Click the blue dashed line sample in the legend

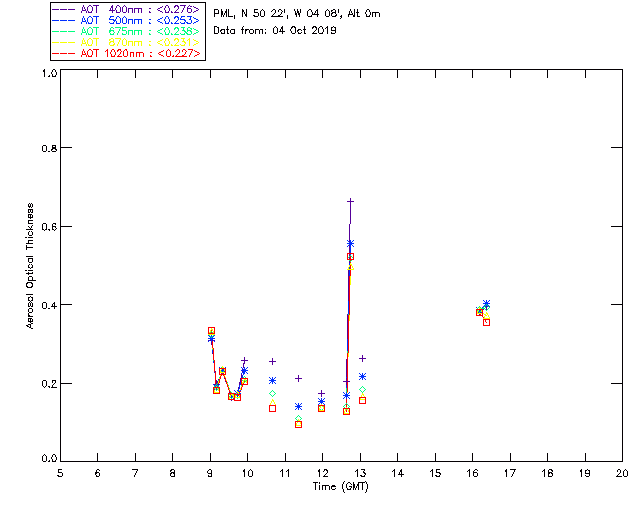pos(64,21)
